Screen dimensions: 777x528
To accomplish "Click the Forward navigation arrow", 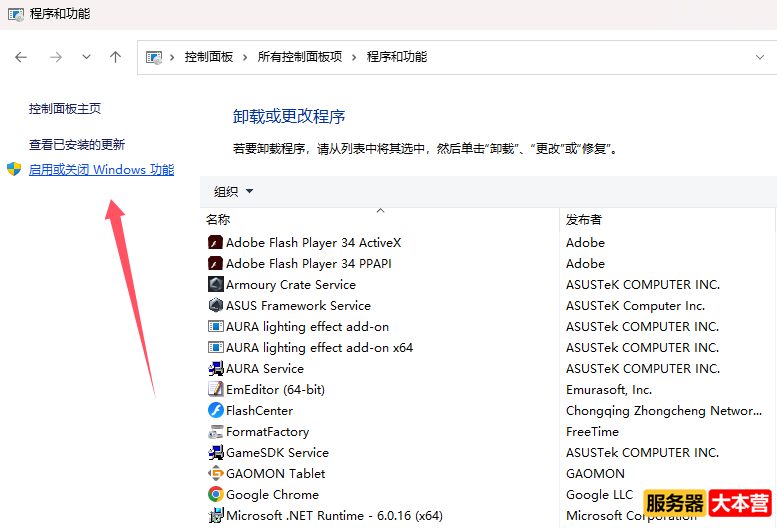I will 56,57.
